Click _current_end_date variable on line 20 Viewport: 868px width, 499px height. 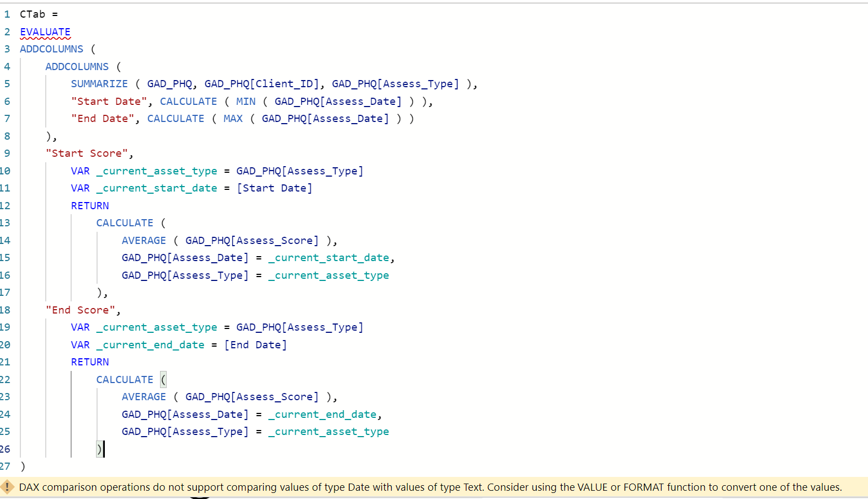150,345
